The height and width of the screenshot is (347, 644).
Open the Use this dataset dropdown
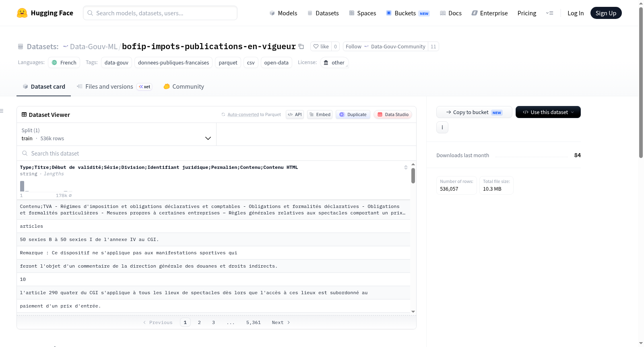click(x=548, y=112)
